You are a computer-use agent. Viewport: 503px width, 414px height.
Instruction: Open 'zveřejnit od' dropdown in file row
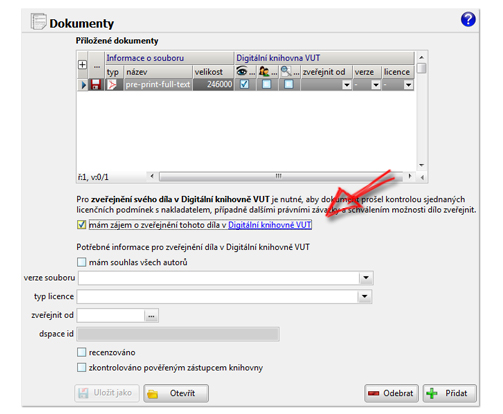point(347,85)
